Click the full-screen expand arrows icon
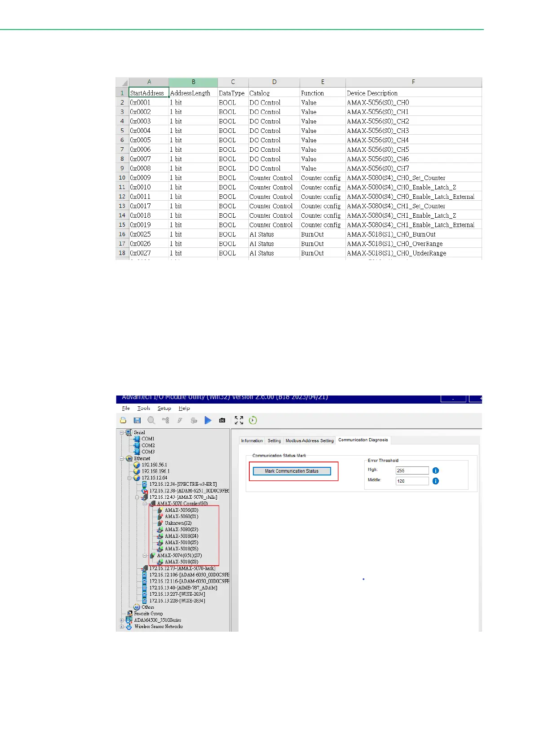 239,420
